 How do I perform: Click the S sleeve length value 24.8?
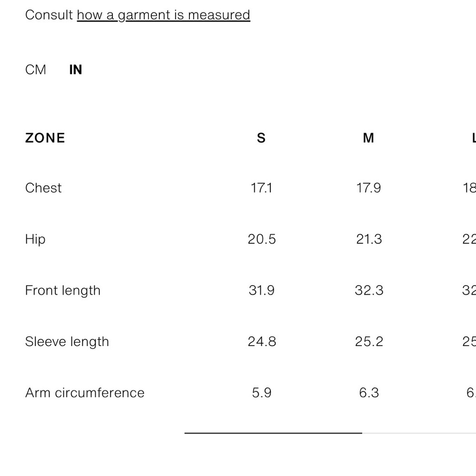coord(262,342)
